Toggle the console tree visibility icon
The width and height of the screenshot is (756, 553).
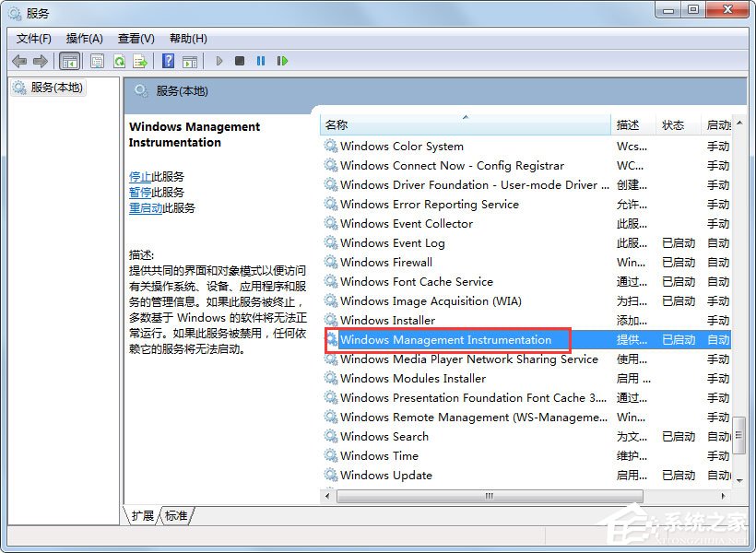pos(70,60)
